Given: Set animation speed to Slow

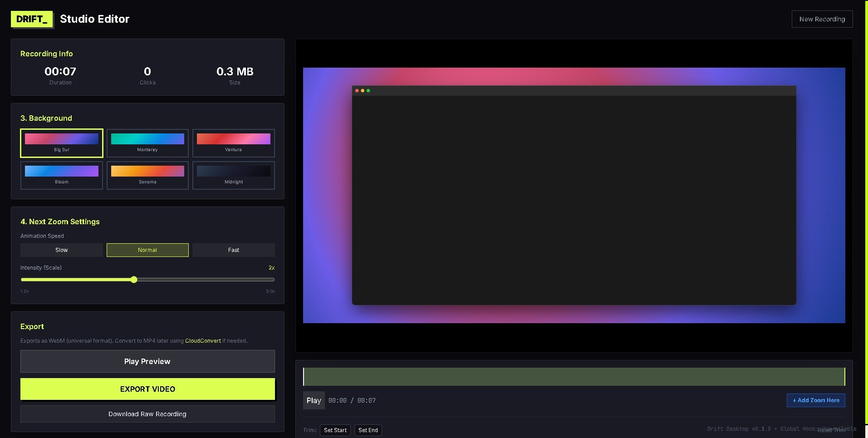Looking at the screenshot, I should (x=61, y=250).
